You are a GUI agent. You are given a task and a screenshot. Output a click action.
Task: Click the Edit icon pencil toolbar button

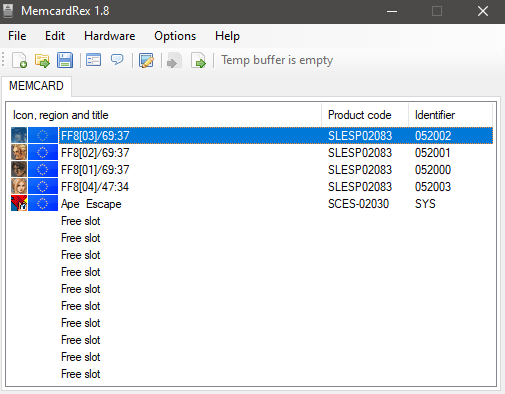click(146, 60)
